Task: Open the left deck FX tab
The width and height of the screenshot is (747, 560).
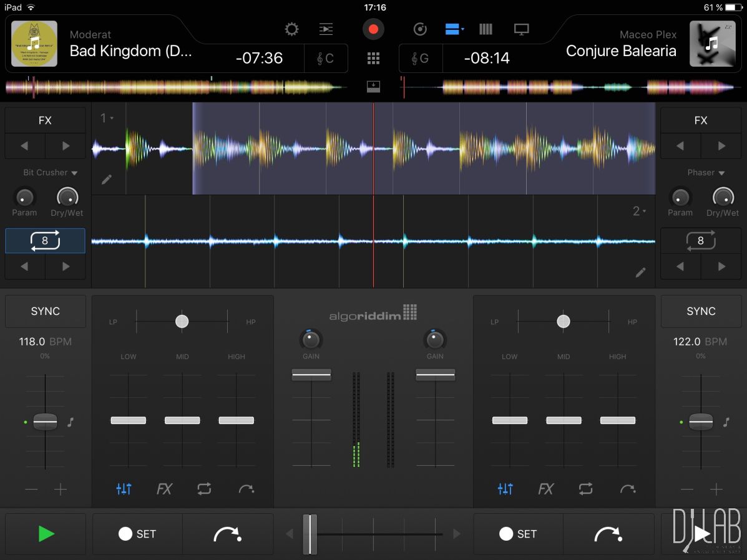Action: (x=44, y=120)
